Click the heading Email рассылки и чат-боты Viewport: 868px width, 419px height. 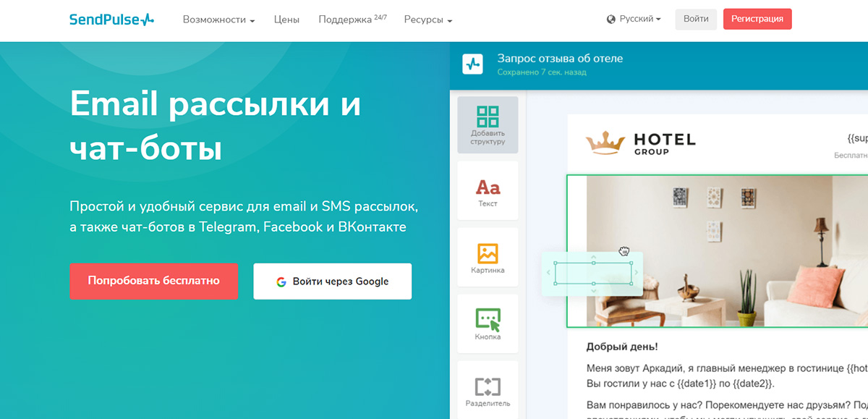click(x=216, y=127)
